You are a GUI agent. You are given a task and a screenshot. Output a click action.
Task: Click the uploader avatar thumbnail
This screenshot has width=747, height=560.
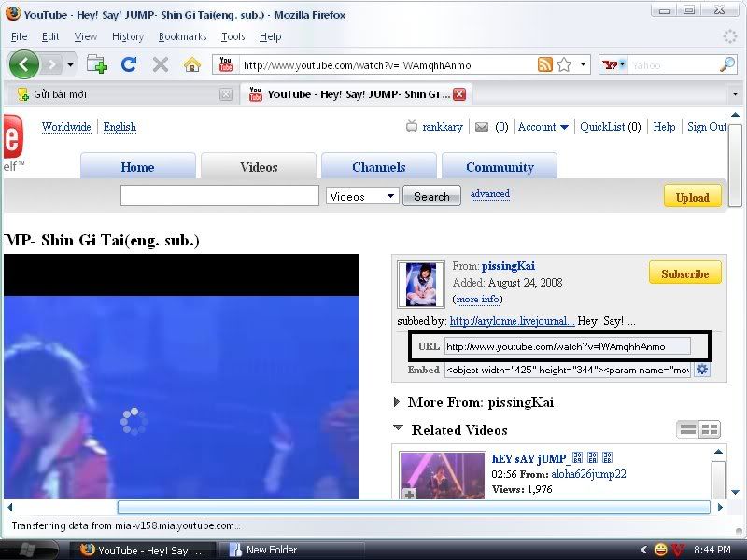pos(421,285)
